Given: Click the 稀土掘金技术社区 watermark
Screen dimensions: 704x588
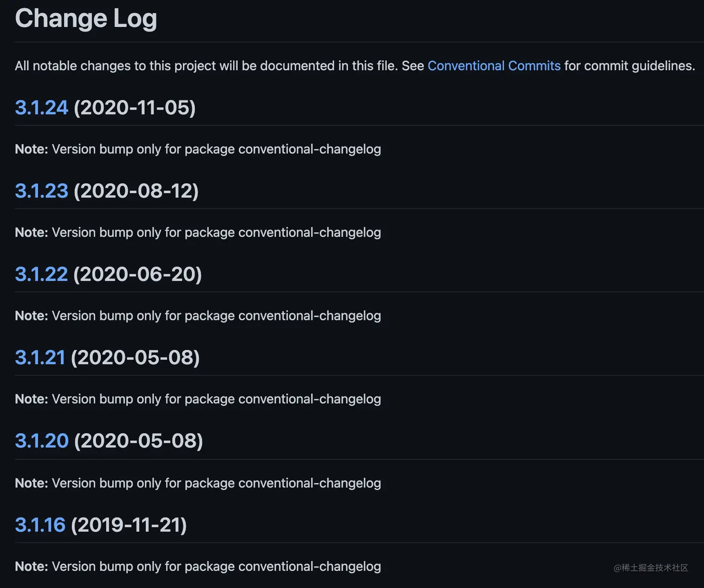Looking at the screenshot, I should point(650,568).
